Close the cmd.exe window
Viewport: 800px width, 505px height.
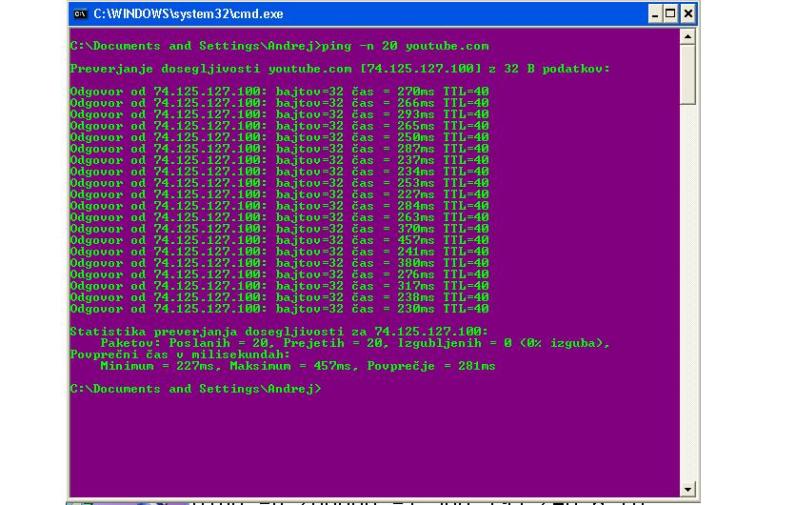(x=686, y=14)
